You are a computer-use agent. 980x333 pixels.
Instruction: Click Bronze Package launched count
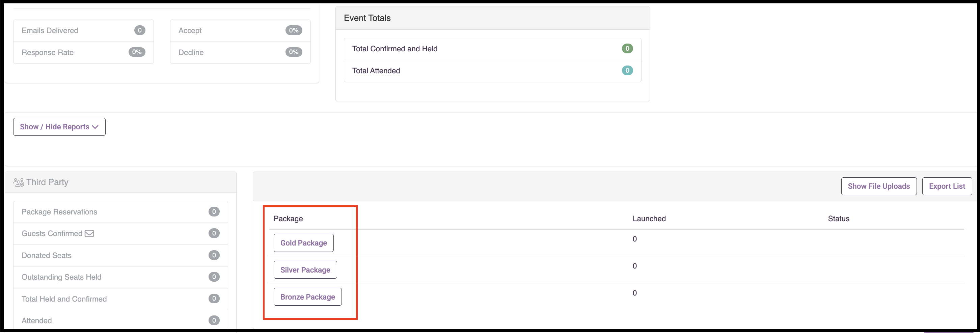[634, 293]
